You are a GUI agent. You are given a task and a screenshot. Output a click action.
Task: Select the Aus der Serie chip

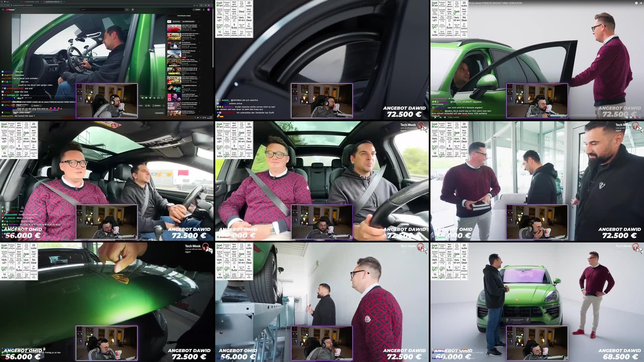176,22
